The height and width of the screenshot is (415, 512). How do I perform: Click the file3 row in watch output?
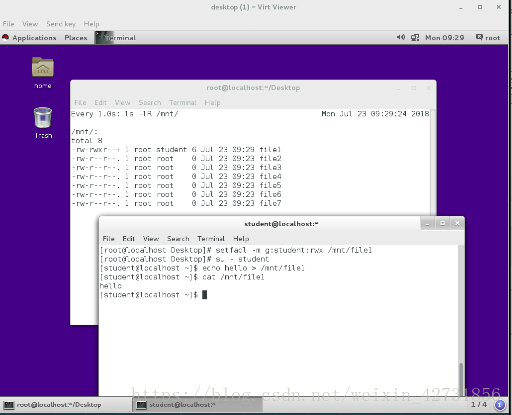[x=176, y=167]
